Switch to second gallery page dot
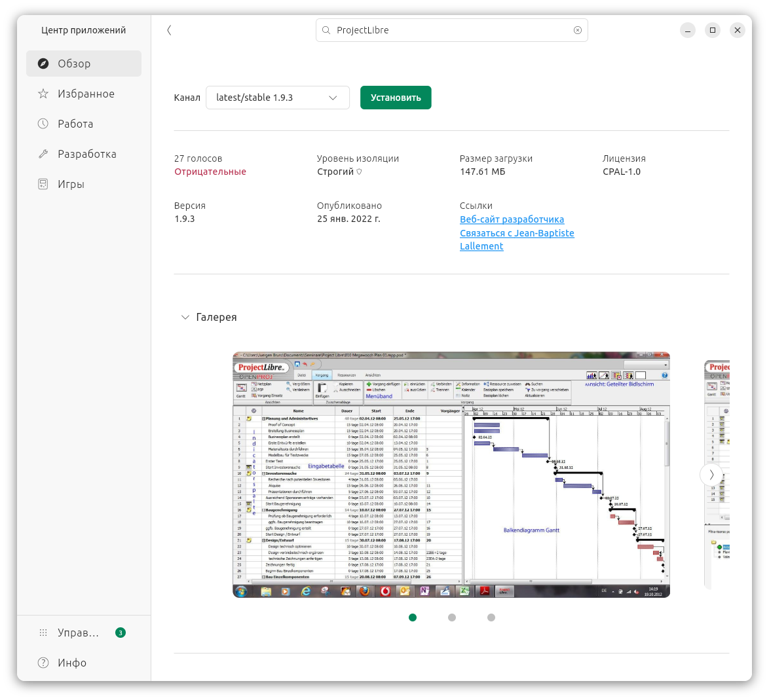The width and height of the screenshot is (769, 700). click(452, 617)
